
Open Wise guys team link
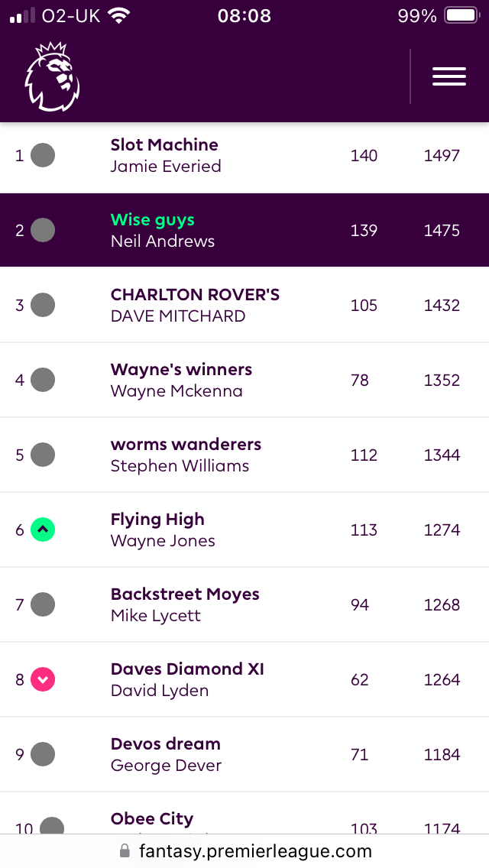click(153, 220)
